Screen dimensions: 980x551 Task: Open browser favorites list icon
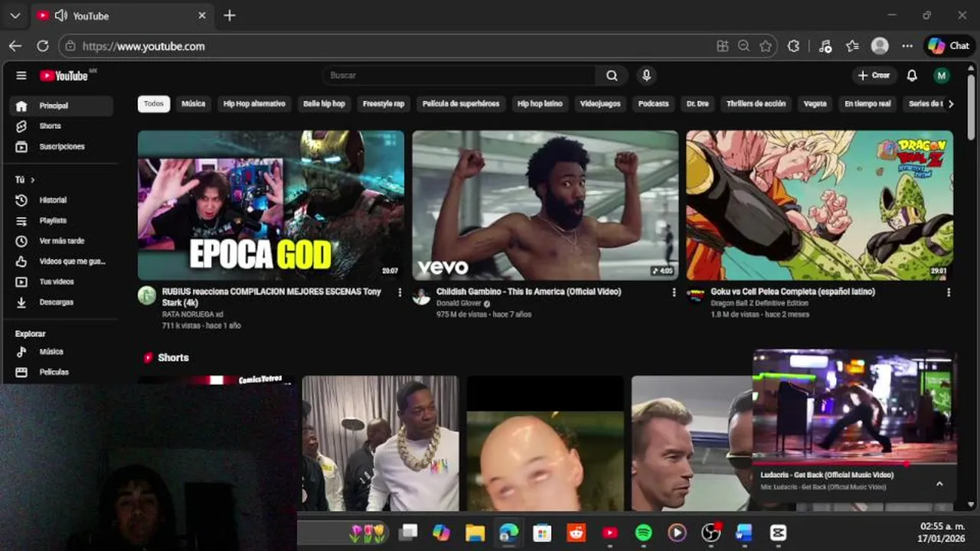pyautogui.click(x=852, y=46)
